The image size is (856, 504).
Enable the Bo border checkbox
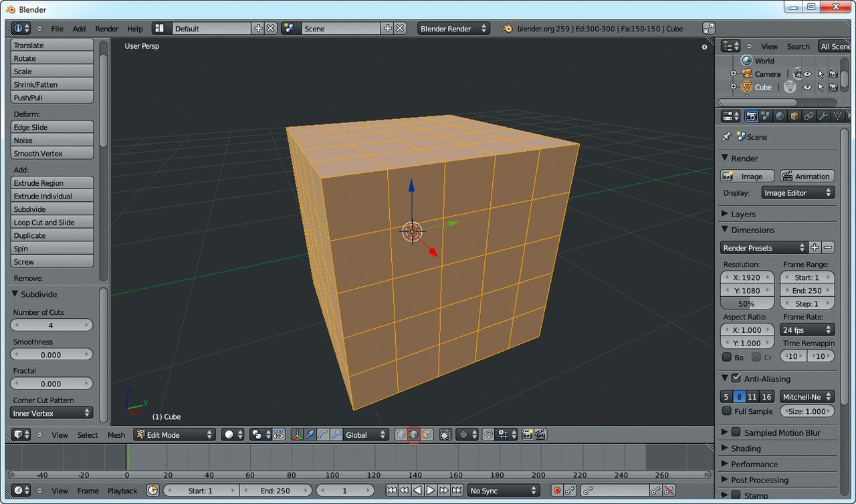point(727,357)
